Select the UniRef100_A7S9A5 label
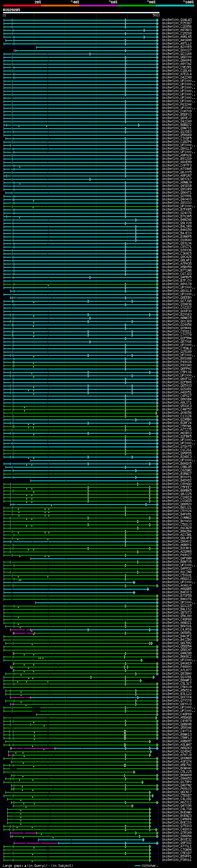 [x=177, y=169]
